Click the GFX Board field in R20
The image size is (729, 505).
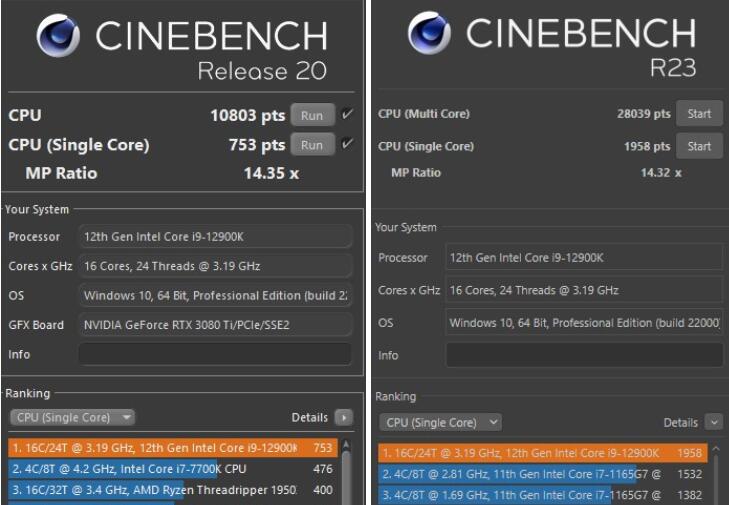coord(215,325)
